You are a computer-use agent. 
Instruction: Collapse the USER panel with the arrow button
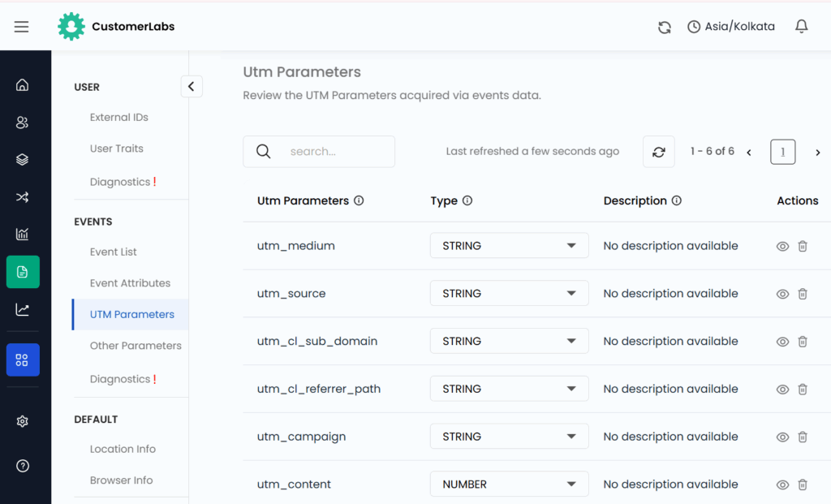coord(192,85)
